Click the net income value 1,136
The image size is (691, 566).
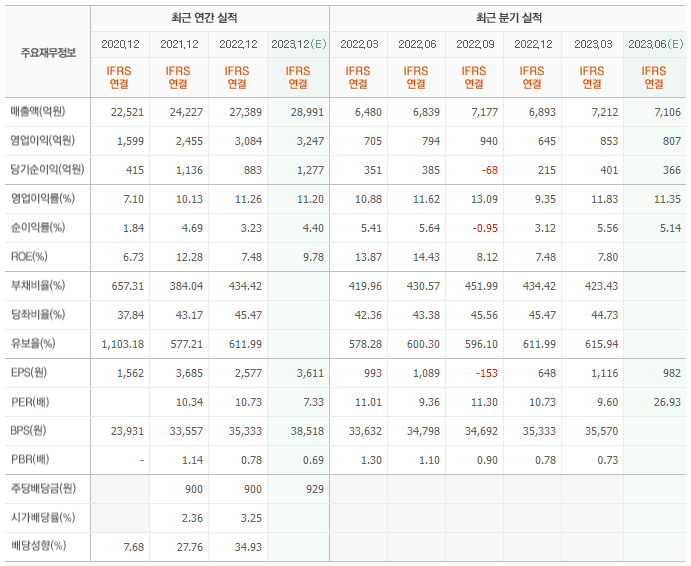189,170
